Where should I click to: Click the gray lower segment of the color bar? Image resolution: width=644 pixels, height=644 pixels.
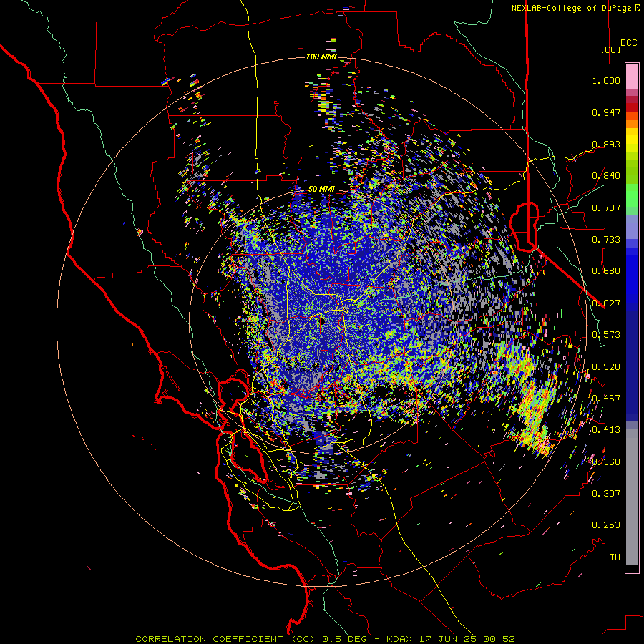(632, 497)
